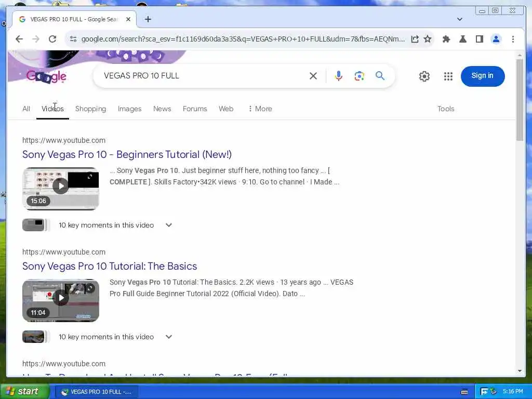Viewport: 532px width, 399px height.
Task: Click the youtube.com URL above The Basics
Action: 64,252
